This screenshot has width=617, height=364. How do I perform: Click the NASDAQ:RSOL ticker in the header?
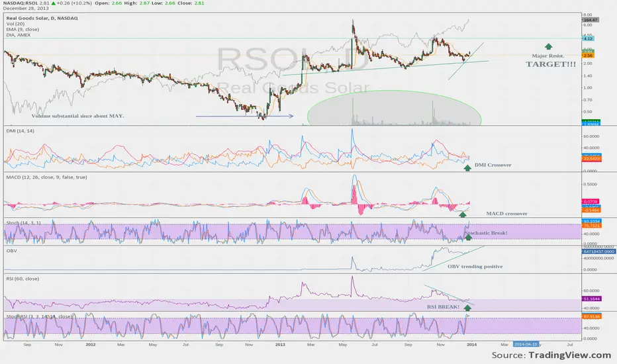[20, 3]
